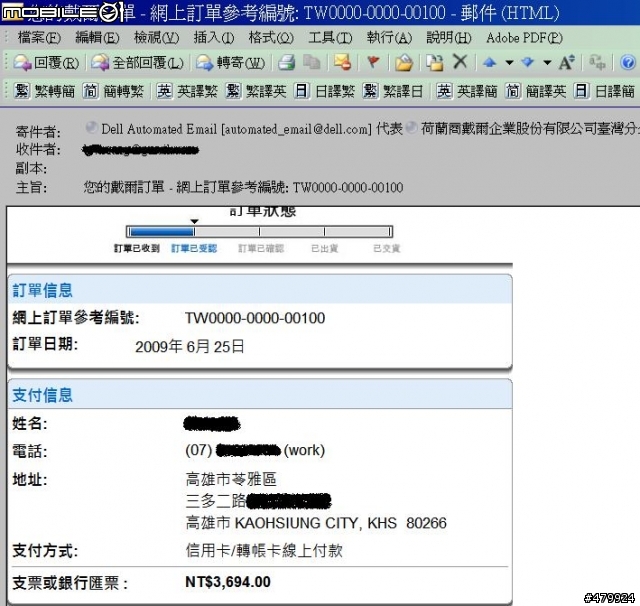Viewport: 640px width, 606px height.
Task: Click the 日譯繁 translation button
Action: (324, 91)
